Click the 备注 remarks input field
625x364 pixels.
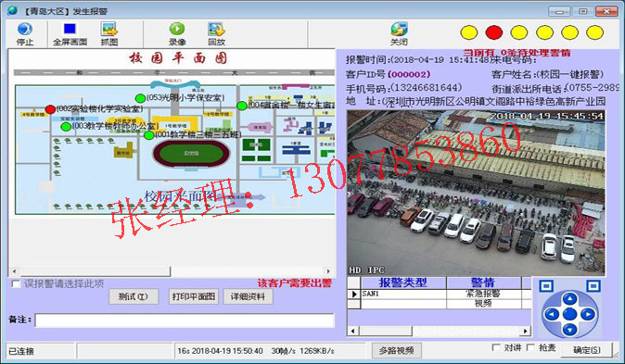point(185,320)
